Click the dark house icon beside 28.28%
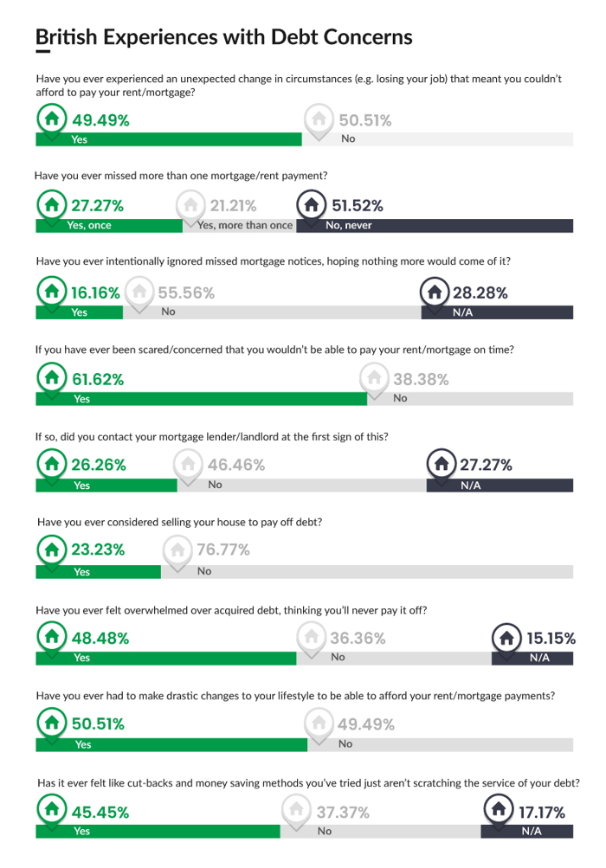 pos(435,292)
